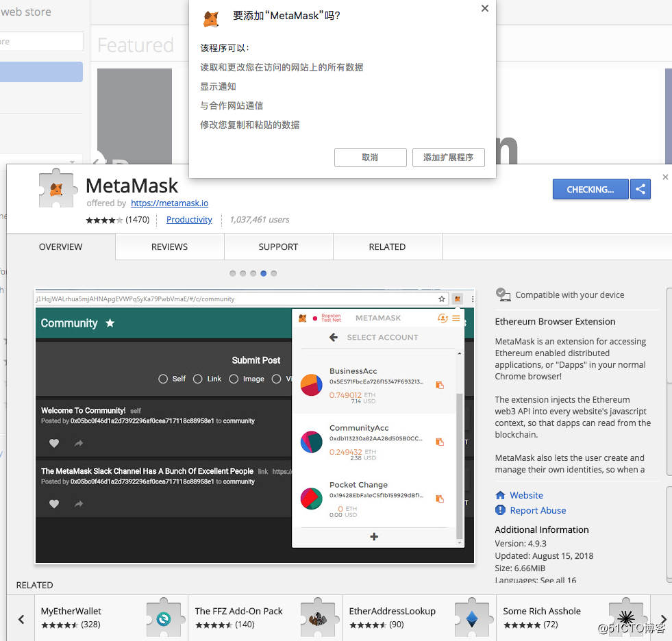The width and height of the screenshot is (672, 641).
Task: Click the Report Abuse exclamation icon
Action: tap(500, 510)
